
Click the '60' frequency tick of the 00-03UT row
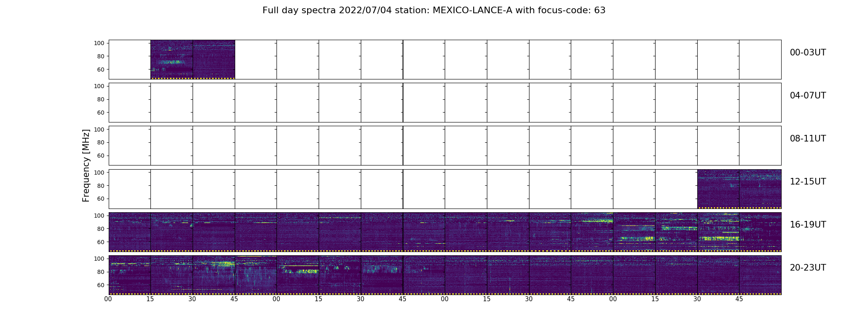101,70
